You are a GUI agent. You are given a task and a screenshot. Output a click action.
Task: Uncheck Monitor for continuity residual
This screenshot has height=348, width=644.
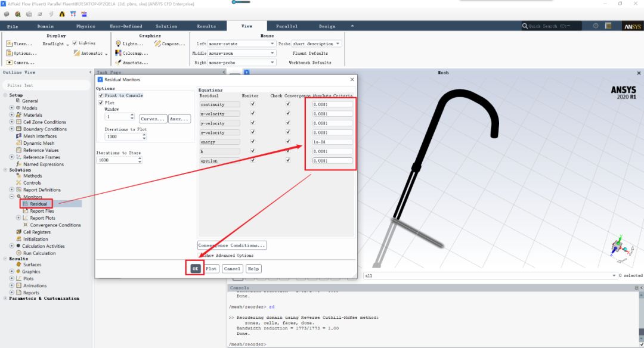(x=253, y=104)
